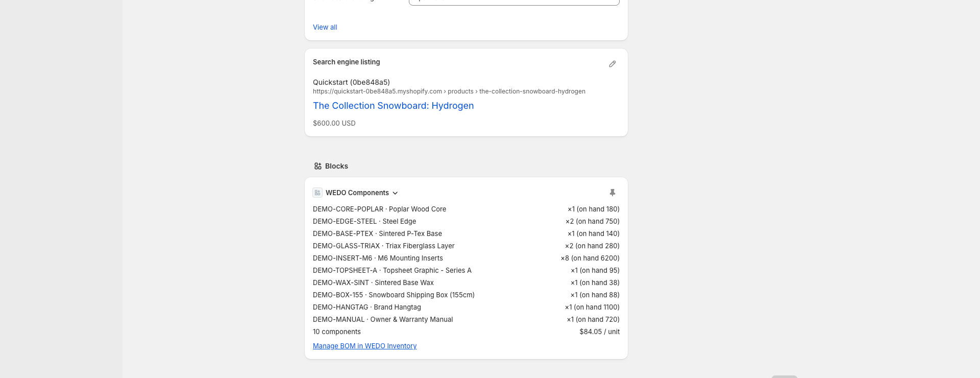Image resolution: width=980 pixels, height=378 pixels.
Task: Edit the search engine listing with pencil icon
Action: click(612, 64)
